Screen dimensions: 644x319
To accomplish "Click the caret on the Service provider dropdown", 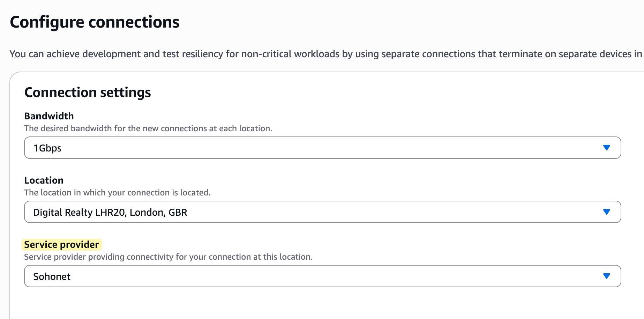I will coord(606,276).
